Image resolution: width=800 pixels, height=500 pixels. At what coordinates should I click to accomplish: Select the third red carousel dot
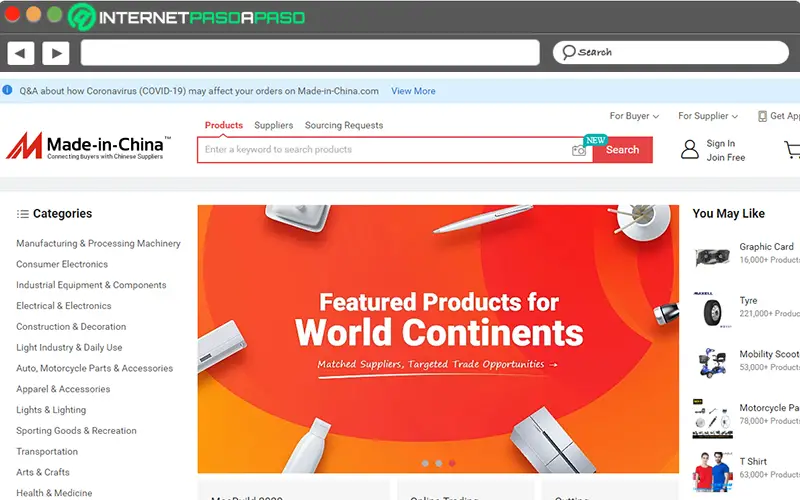[x=452, y=463]
